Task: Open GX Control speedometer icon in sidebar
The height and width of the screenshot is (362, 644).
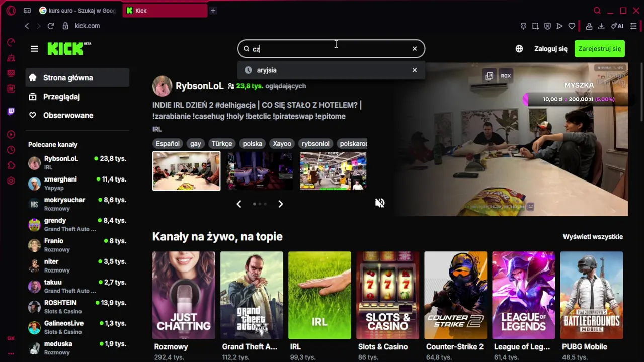Action: point(11,43)
